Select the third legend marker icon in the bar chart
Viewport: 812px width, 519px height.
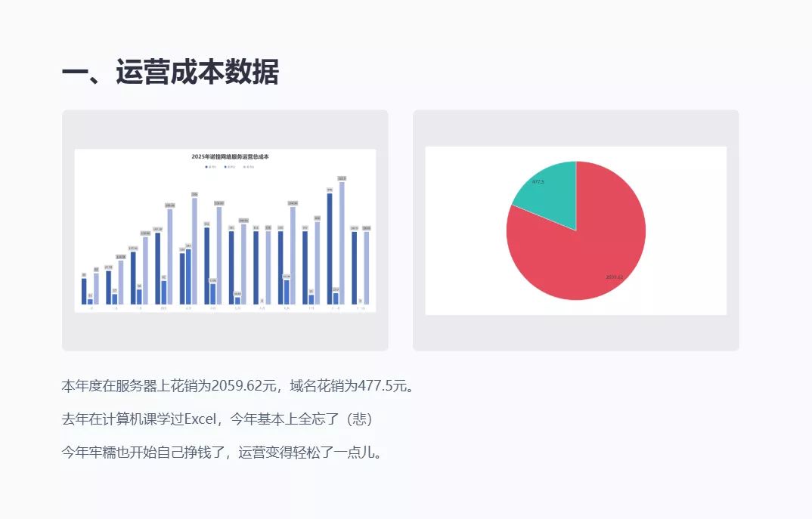(245, 165)
